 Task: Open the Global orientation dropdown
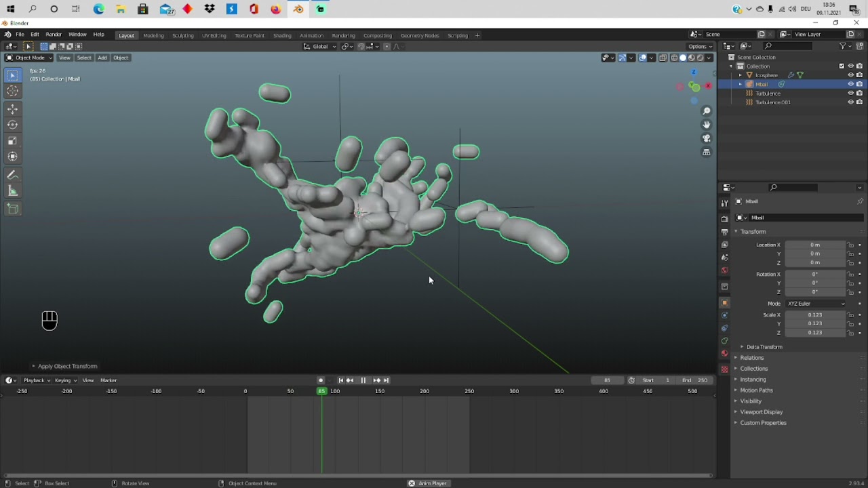pos(319,46)
